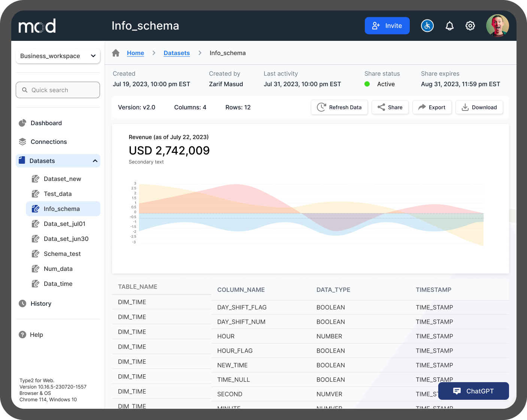Click the TIME_NULL cell
Image resolution: width=527 pixels, height=420 pixels.
[x=233, y=380]
